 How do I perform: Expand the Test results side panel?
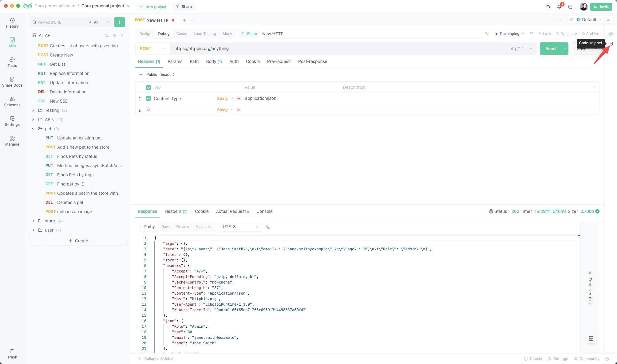(x=590, y=288)
